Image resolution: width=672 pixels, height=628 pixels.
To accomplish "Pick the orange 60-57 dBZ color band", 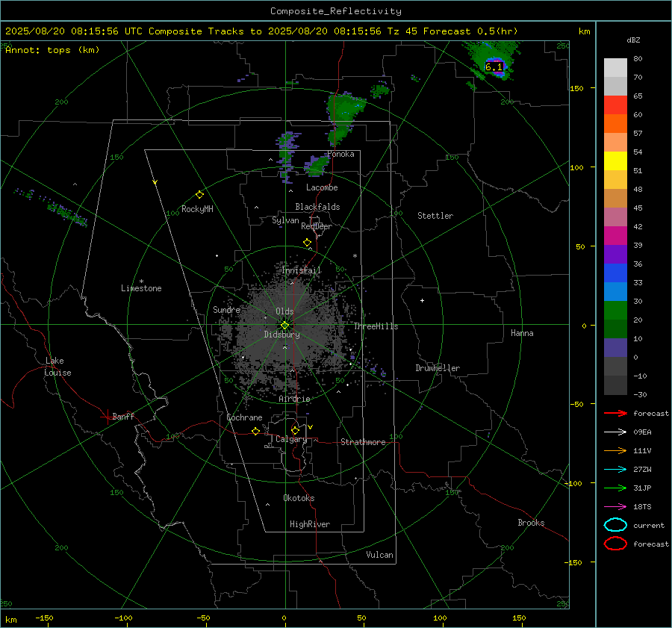I will pyautogui.click(x=615, y=124).
